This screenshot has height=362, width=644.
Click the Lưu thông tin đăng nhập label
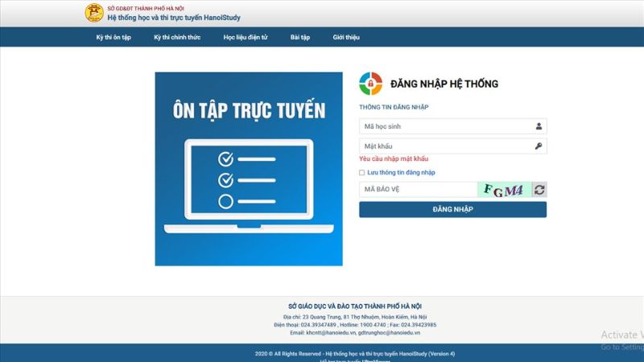(401, 172)
